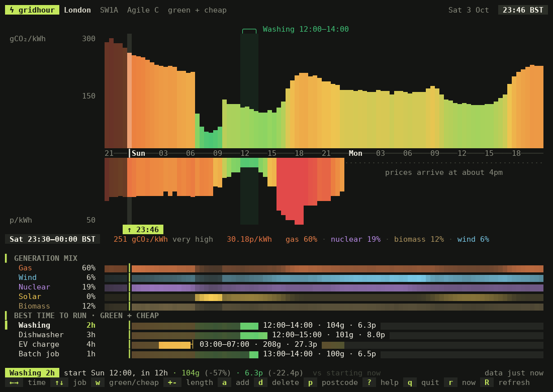Click the 251 gCO₂/kWh reading

tap(140, 239)
